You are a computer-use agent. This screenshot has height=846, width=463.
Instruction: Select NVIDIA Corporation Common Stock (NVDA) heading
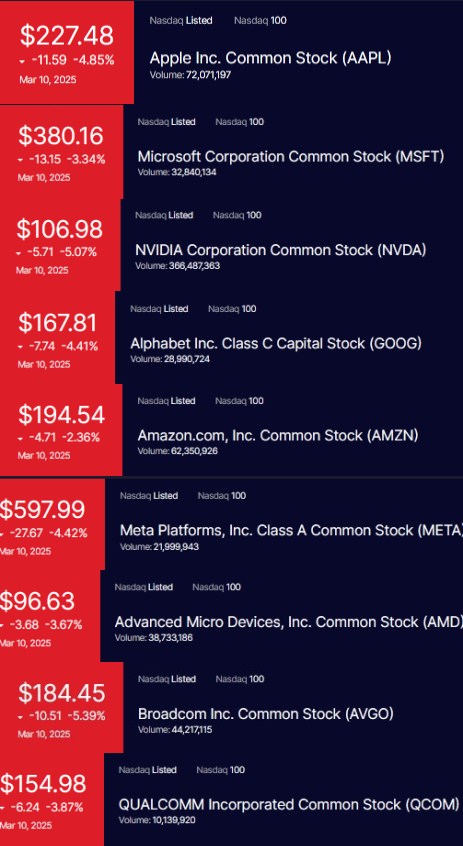281,250
